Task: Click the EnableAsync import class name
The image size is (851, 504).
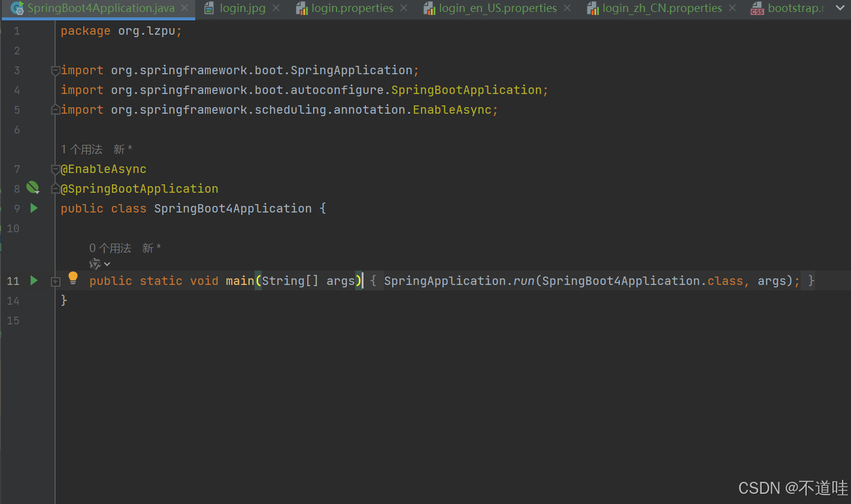Action: point(452,110)
